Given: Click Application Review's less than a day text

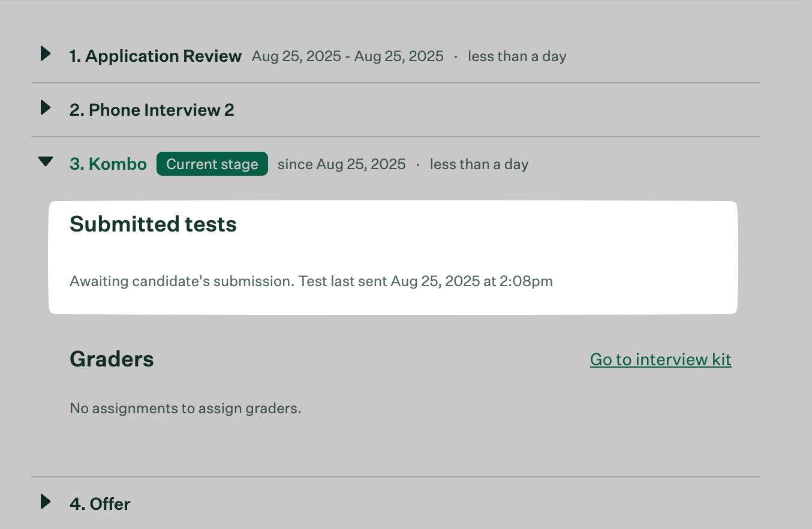Looking at the screenshot, I should click(517, 56).
